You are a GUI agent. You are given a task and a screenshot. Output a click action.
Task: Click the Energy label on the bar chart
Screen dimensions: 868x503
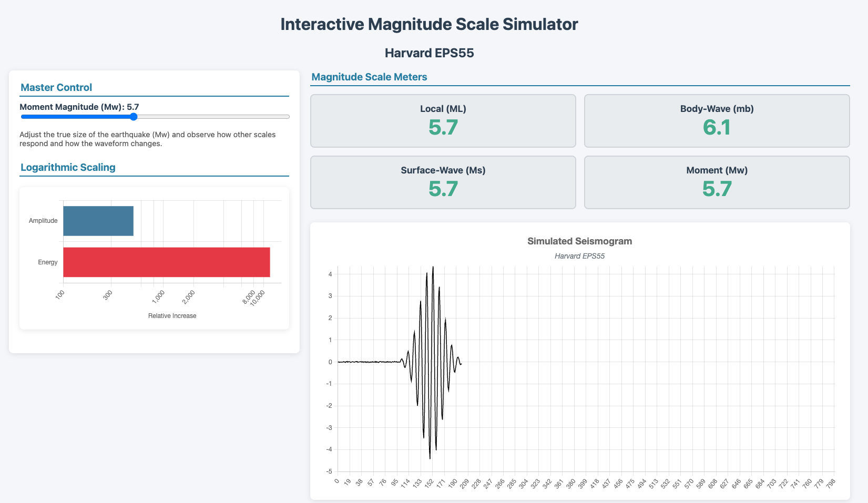[48, 262]
